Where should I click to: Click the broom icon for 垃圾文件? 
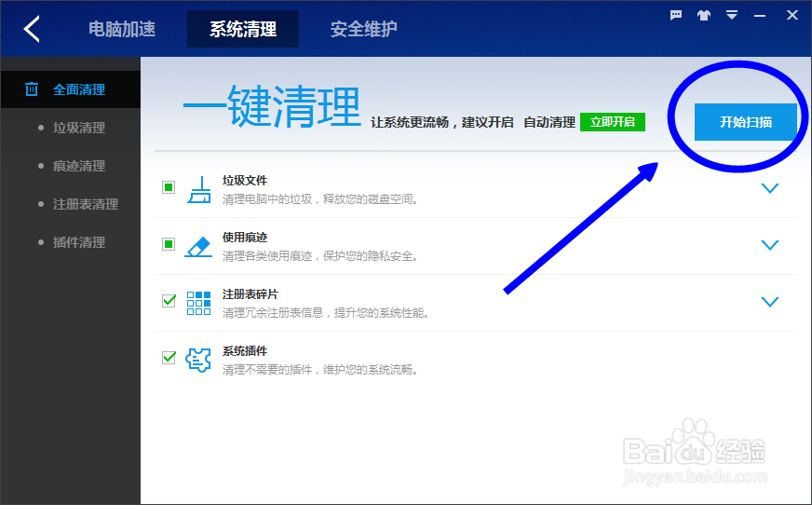coord(199,189)
